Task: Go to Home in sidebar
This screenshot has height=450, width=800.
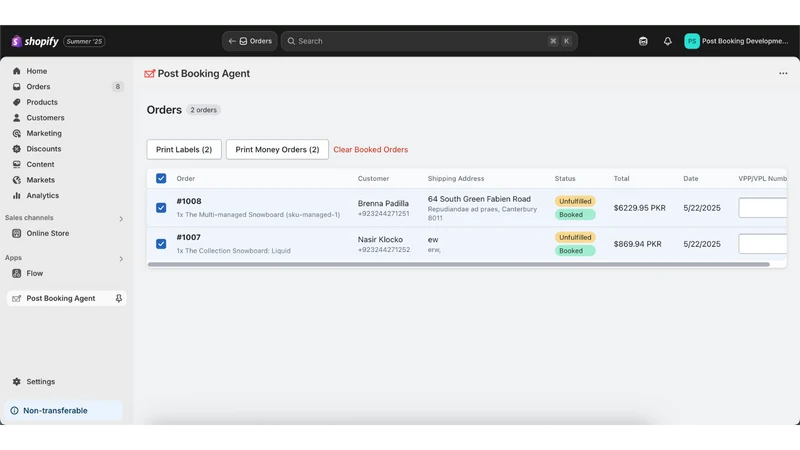Action: (x=37, y=71)
